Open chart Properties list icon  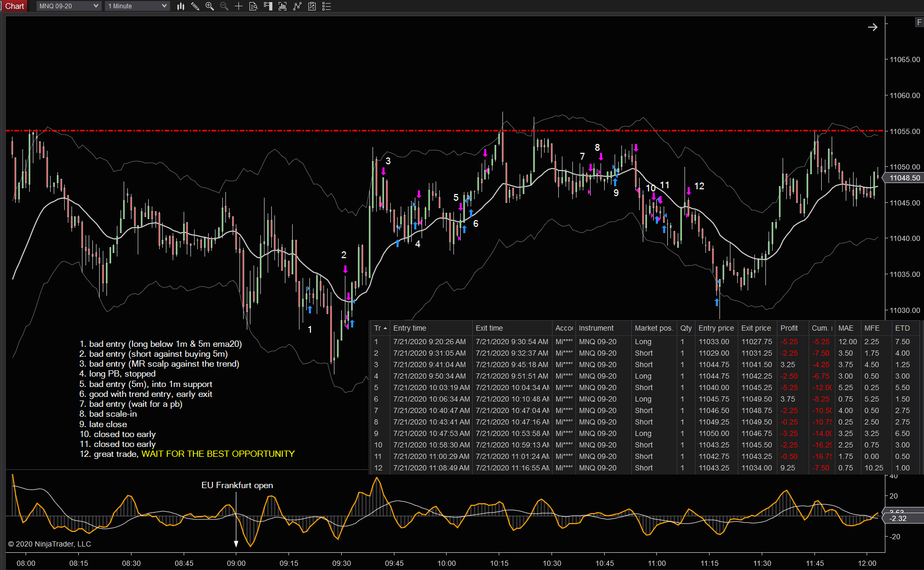[327, 6]
